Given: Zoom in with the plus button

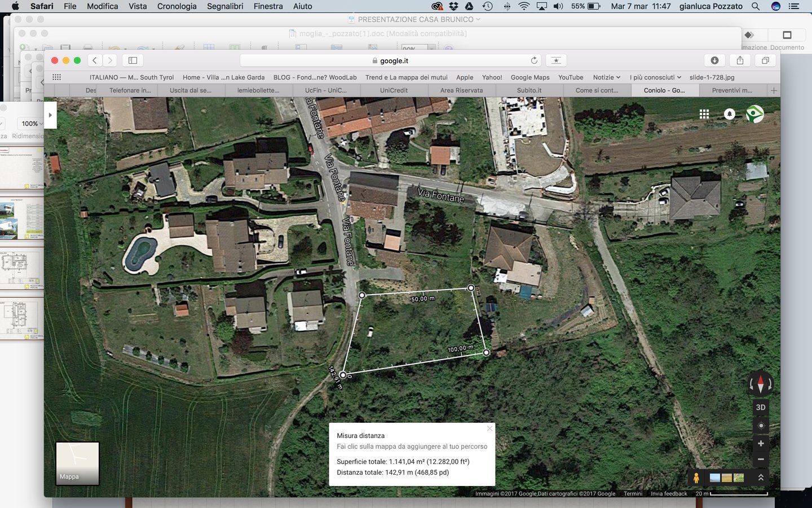Looking at the screenshot, I should coord(761,444).
